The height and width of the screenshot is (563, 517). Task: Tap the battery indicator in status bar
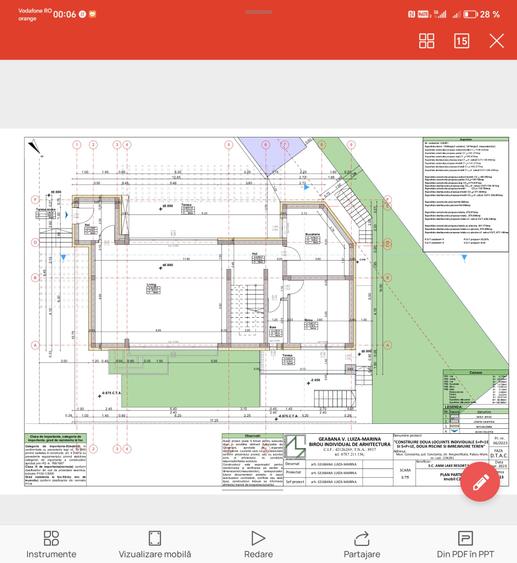[x=470, y=14]
